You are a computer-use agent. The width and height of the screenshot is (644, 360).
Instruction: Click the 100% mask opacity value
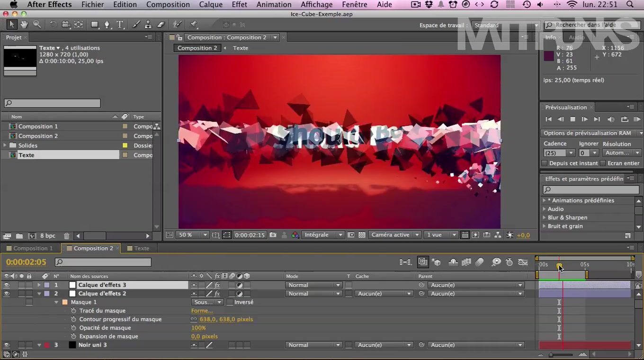click(198, 328)
